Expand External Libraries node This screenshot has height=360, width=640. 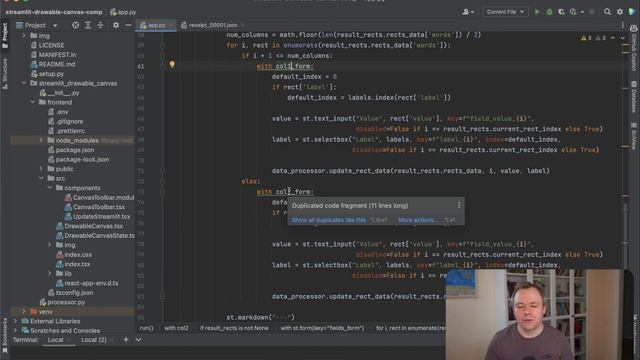pyautogui.click(x=15, y=321)
